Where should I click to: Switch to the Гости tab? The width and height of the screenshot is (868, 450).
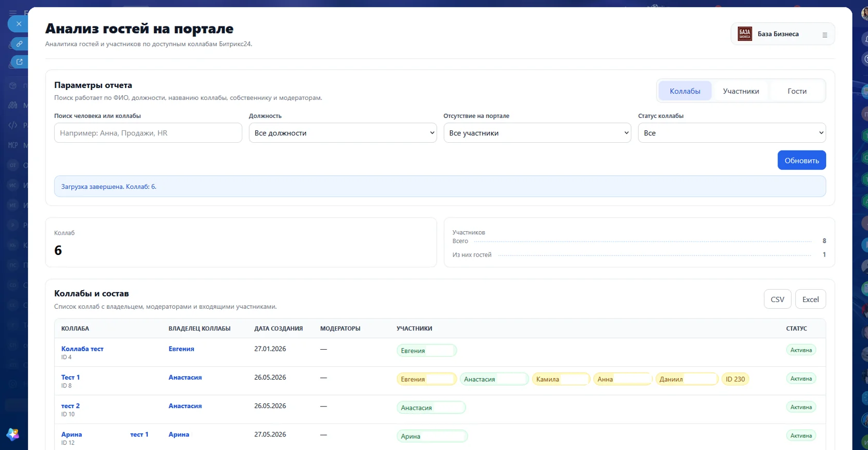[797, 91]
